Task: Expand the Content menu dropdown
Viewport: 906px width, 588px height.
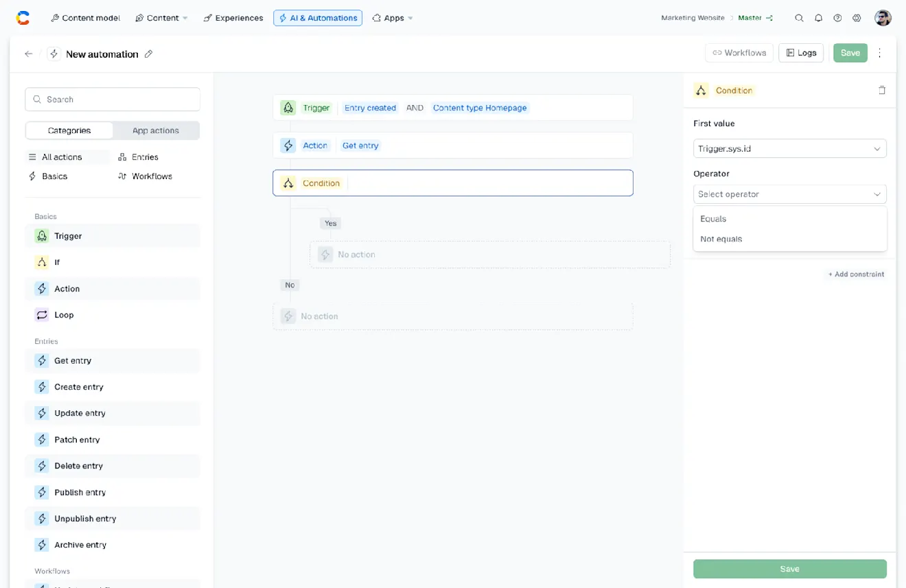Action: pos(162,18)
